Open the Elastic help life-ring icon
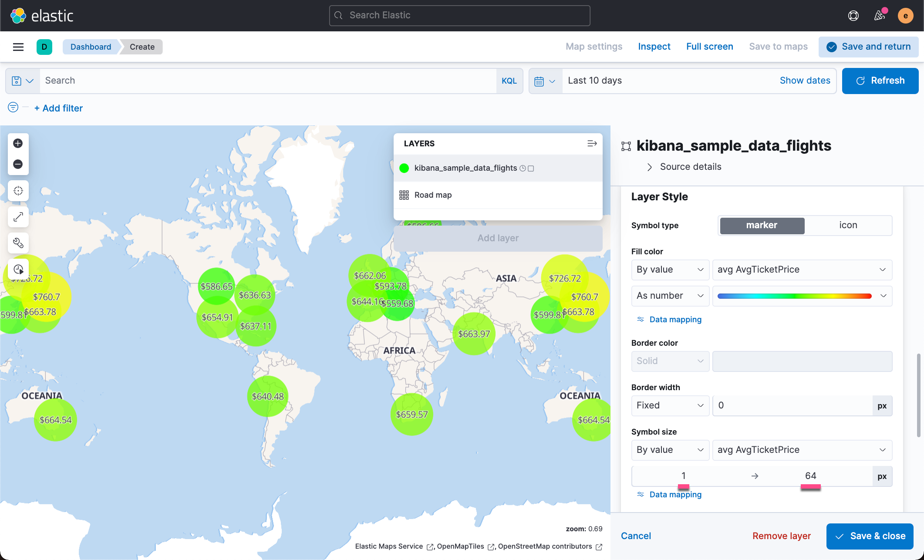Screen dimensions: 924x560 point(853,15)
